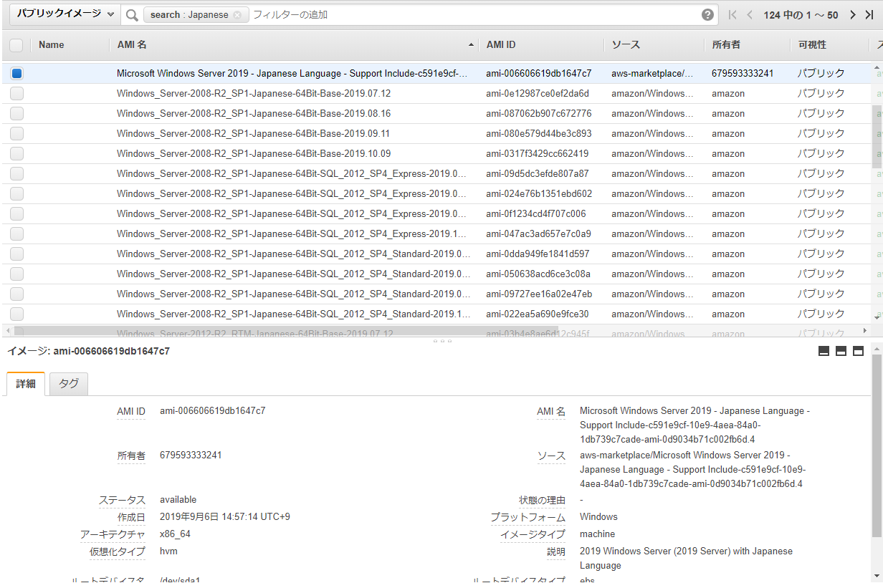Check the row for ami-0317f3429cc662419
Image resolution: width=883 pixels, height=588 pixels.
point(16,153)
